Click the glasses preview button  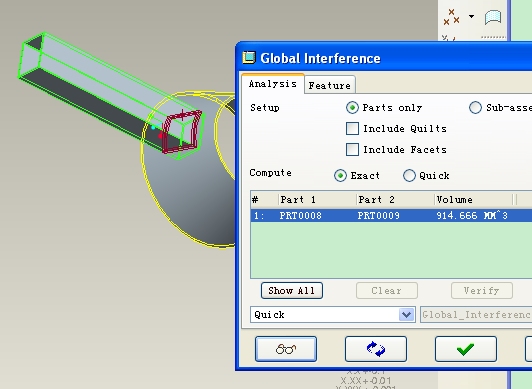pyautogui.click(x=286, y=349)
